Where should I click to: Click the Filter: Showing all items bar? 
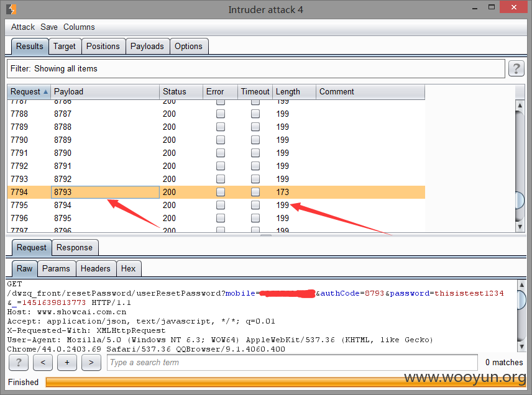[x=256, y=69]
